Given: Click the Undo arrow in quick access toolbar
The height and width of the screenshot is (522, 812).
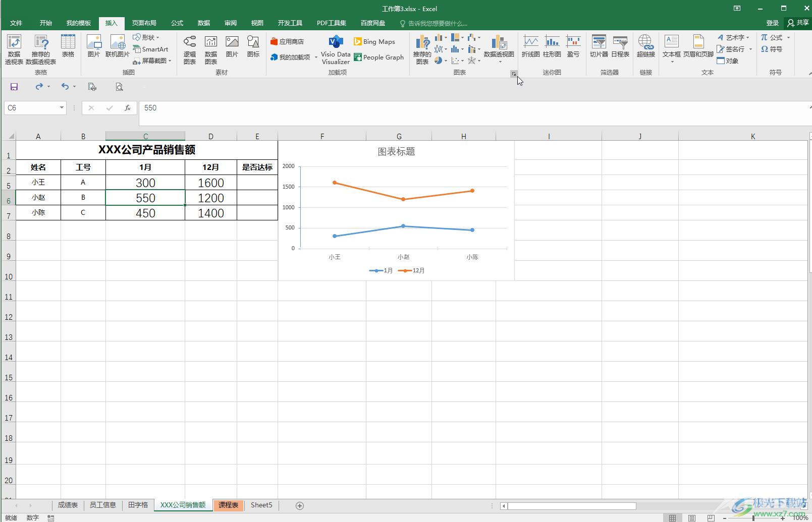Looking at the screenshot, I should tap(65, 87).
